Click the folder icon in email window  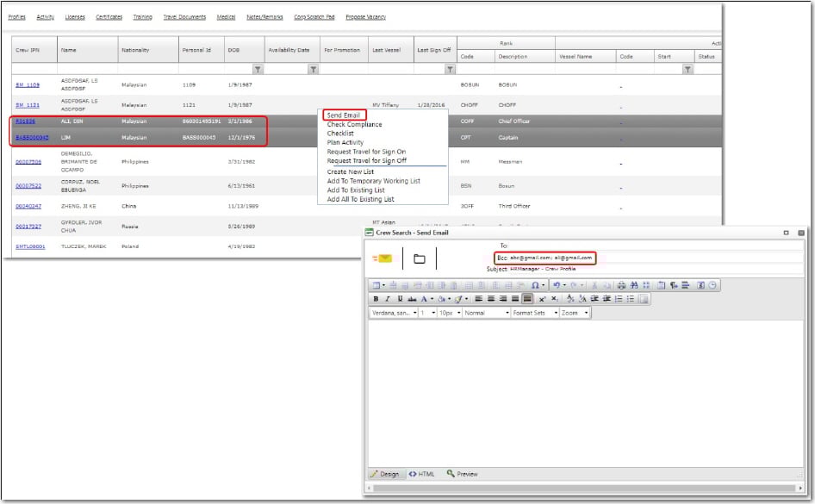[x=419, y=258]
